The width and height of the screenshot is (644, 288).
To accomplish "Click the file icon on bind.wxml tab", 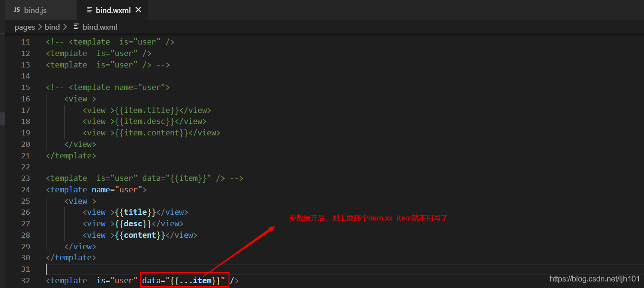I will coord(89,10).
